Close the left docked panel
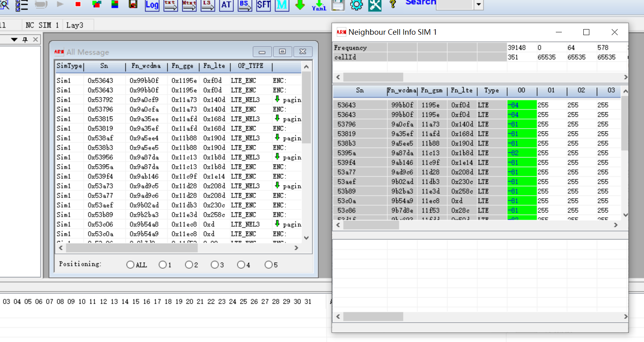Image resolution: width=644 pixels, height=342 pixels. tap(36, 40)
